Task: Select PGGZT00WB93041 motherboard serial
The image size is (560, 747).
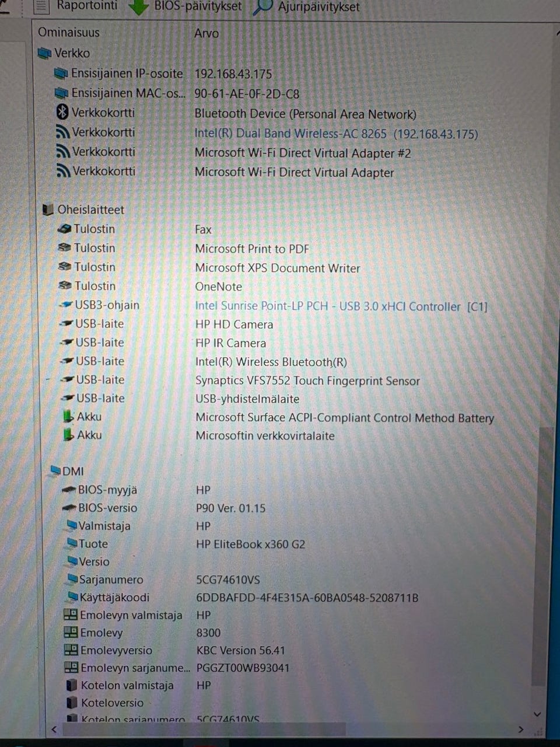Action: (243, 668)
